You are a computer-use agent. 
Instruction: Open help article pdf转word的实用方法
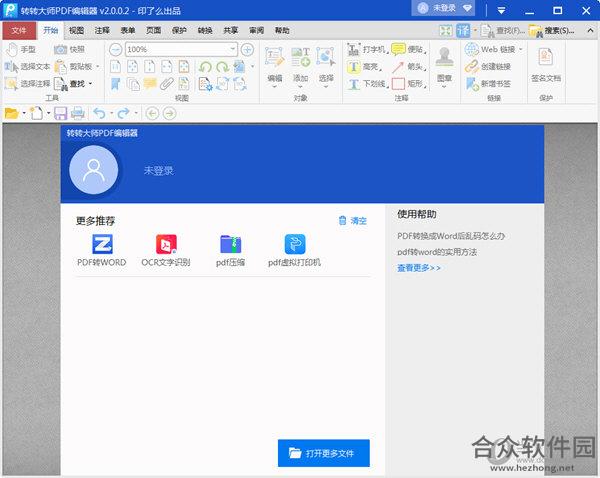tap(437, 252)
